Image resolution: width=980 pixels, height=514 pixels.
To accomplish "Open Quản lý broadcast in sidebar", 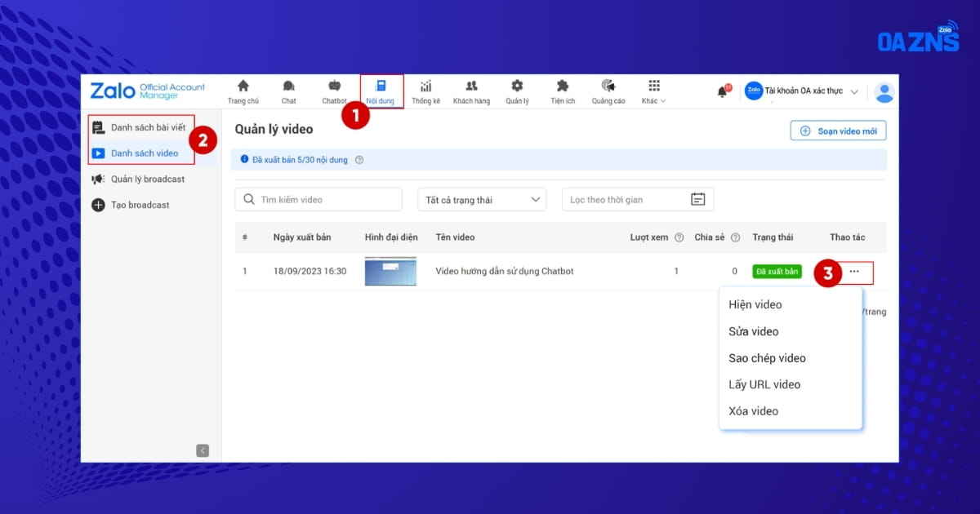I will tap(138, 179).
